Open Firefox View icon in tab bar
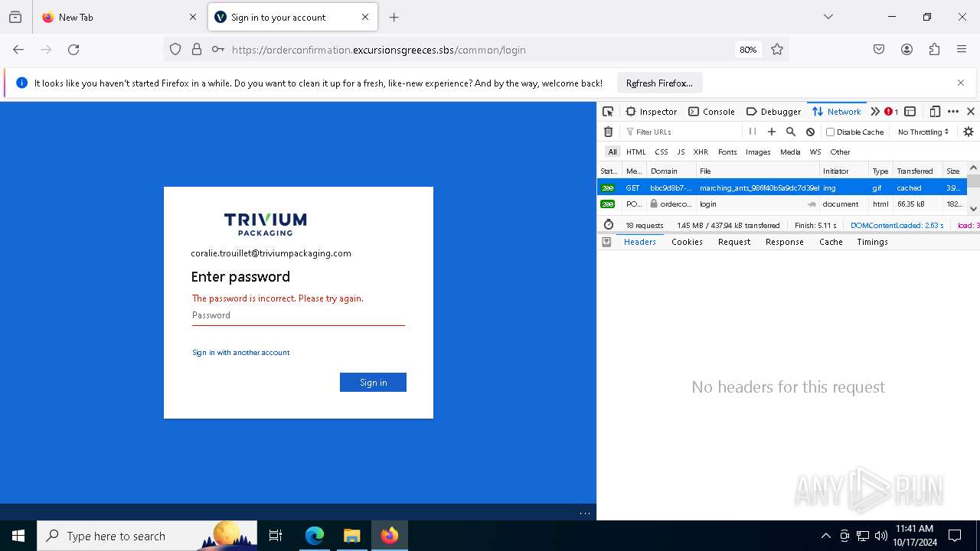The image size is (980, 551). click(15, 17)
